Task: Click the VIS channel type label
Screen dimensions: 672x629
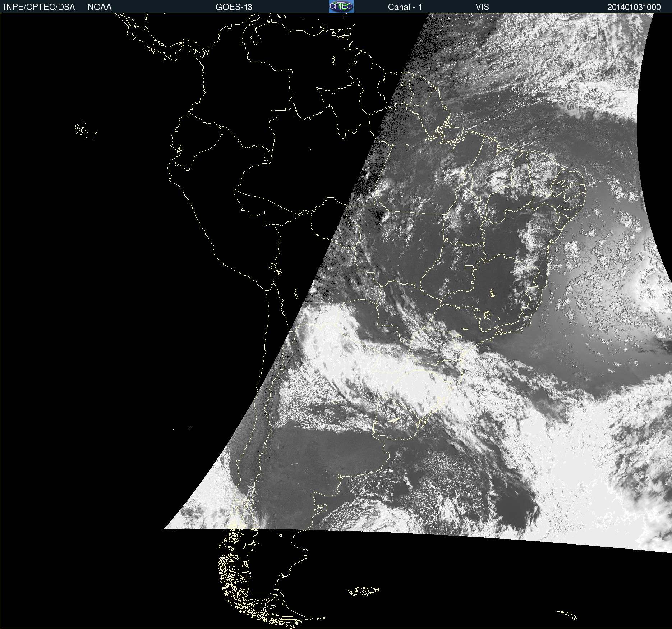Action: tap(482, 7)
